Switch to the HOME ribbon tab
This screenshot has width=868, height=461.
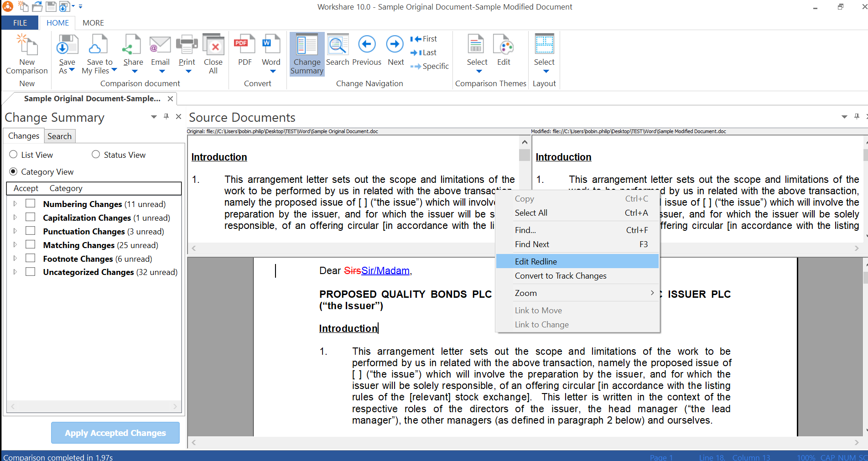(x=57, y=23)
